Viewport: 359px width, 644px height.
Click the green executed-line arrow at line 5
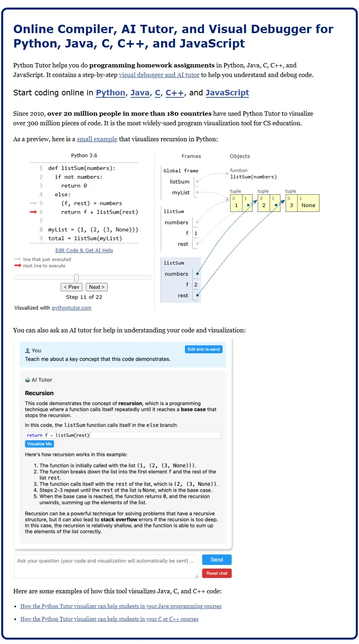click(x=33, y=203)
